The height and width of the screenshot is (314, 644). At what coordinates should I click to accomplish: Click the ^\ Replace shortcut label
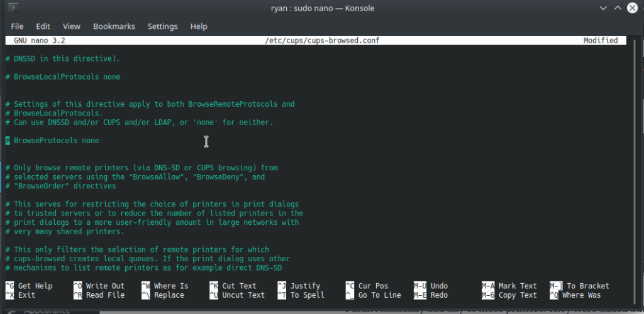[x=163, y=295]
